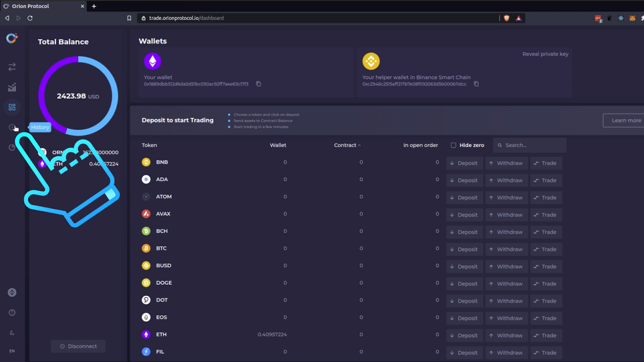Deposit BUSD

pyautogui.click(x=464, y=267)
